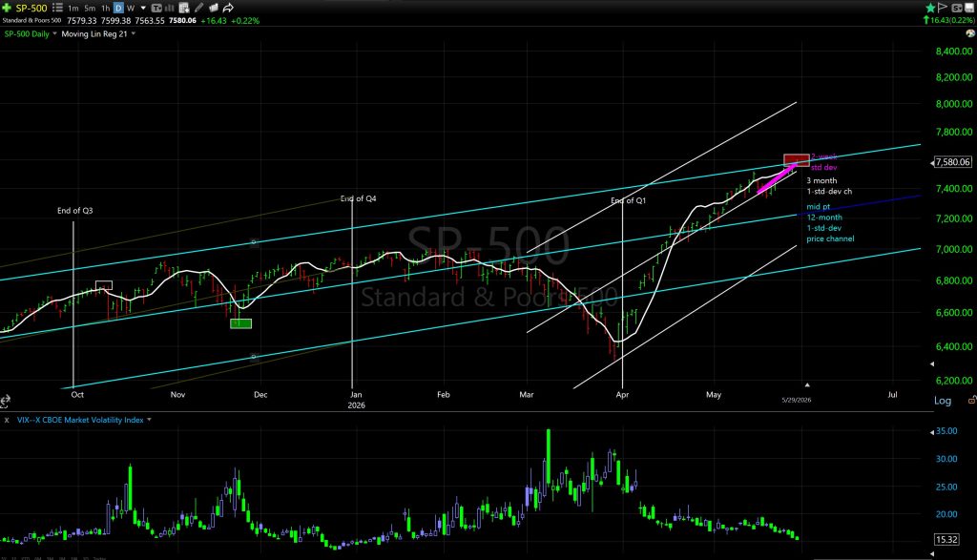Click the Jan 2026 label on time axis
Viewport: 977px width, 560px height.
[x=356, y=400]
